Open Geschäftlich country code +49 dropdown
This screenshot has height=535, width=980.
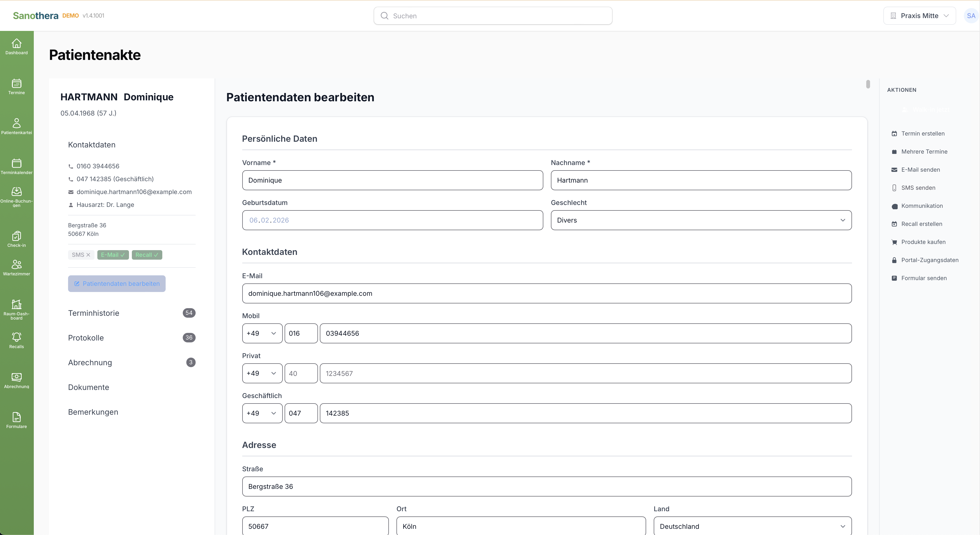click(x=262, y=413)
